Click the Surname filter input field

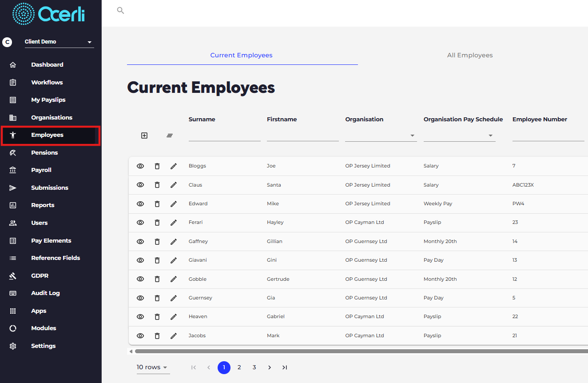tap(225, 136)
